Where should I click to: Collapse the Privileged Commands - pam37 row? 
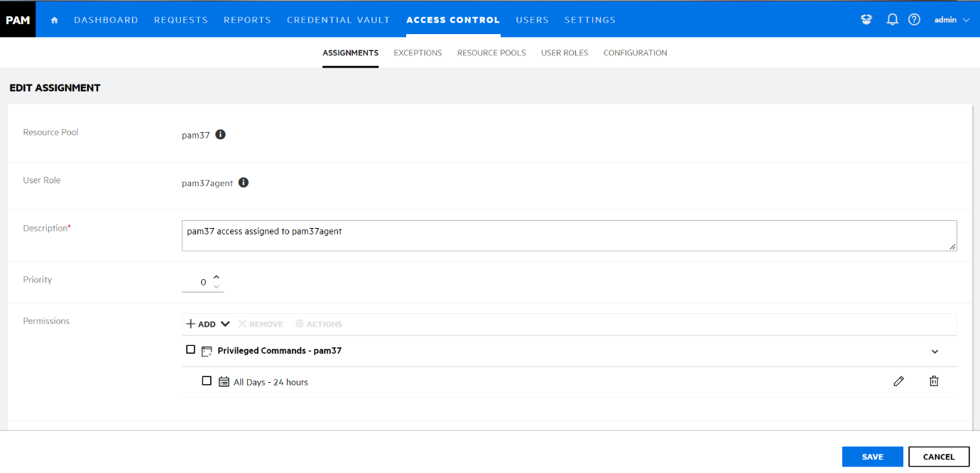(x=935, y=352)
